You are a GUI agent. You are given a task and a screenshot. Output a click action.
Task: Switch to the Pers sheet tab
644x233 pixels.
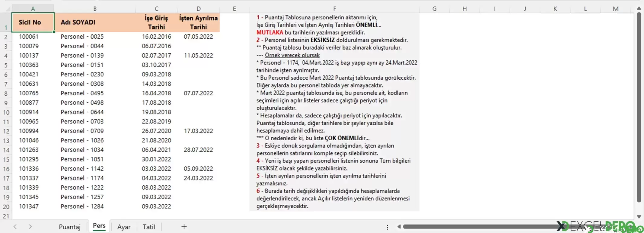(x=99, y=226)
